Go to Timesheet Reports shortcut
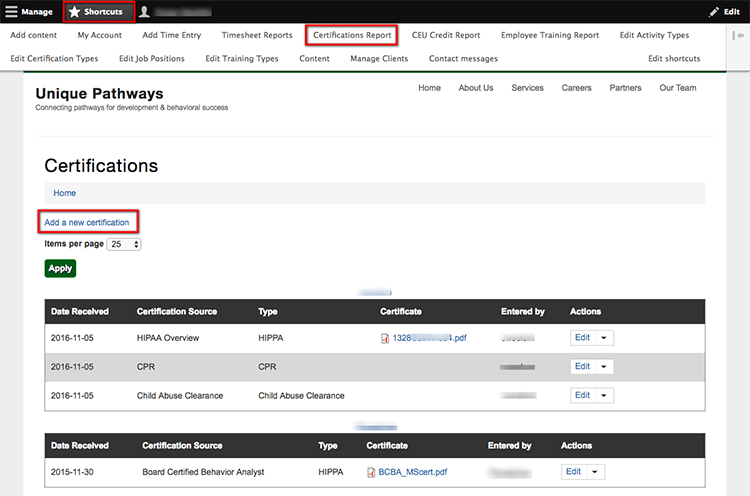The width and height of the screenshot is (750, 496). point(257,35)
